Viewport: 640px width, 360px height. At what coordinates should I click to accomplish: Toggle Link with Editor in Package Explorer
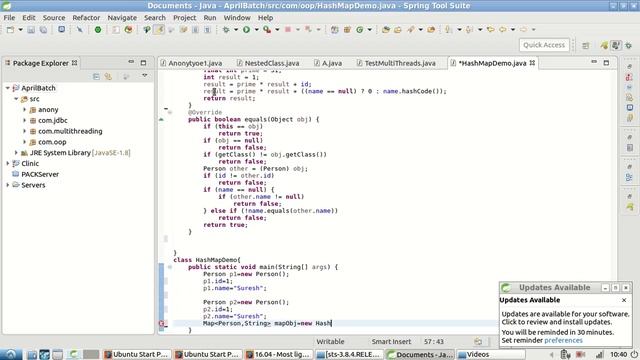coord(108,76)
